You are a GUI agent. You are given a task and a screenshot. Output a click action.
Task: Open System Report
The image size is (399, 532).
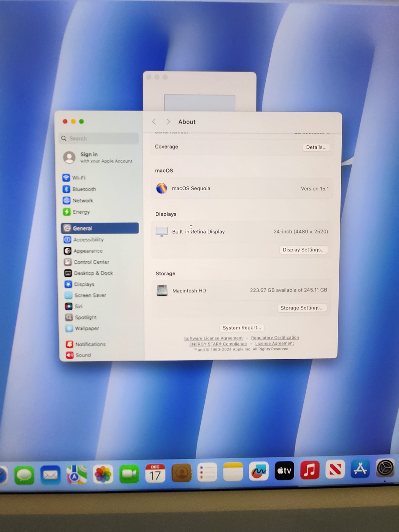tap(242, 328)
